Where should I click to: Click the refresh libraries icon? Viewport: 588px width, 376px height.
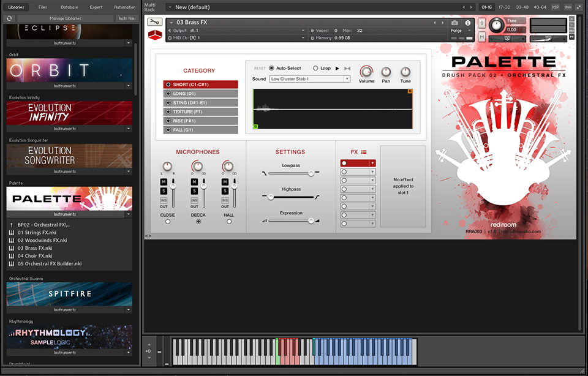click(x=9, y=18)
